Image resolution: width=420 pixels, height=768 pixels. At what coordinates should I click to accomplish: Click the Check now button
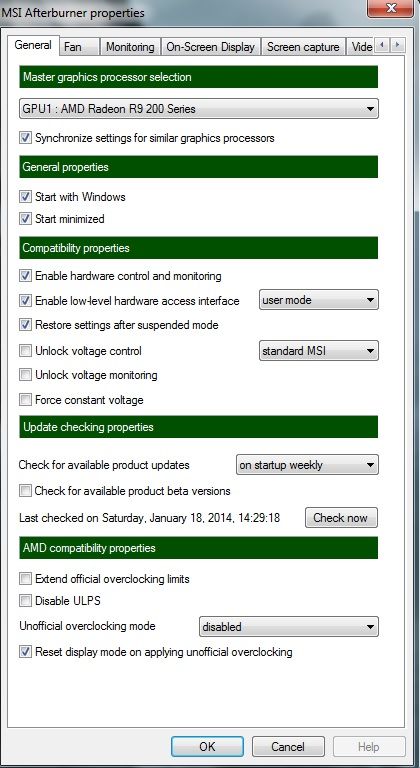pyautogui.click(x=341, y=518)
